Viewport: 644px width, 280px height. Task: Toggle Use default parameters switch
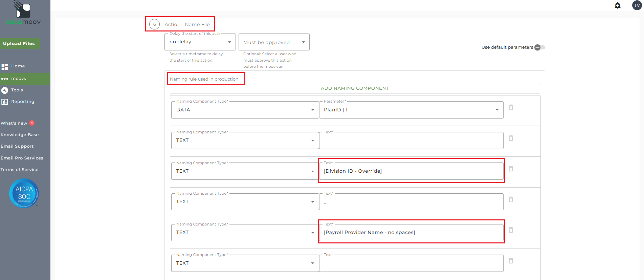coord(539,47)
